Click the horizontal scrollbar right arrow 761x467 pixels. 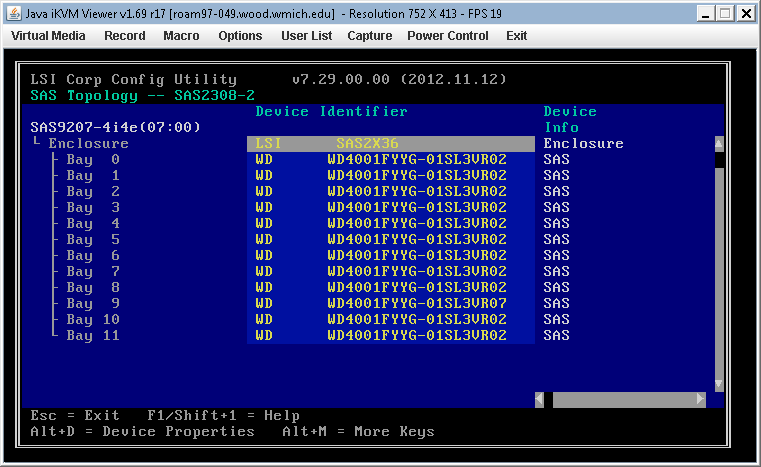(x=701, y=400)
